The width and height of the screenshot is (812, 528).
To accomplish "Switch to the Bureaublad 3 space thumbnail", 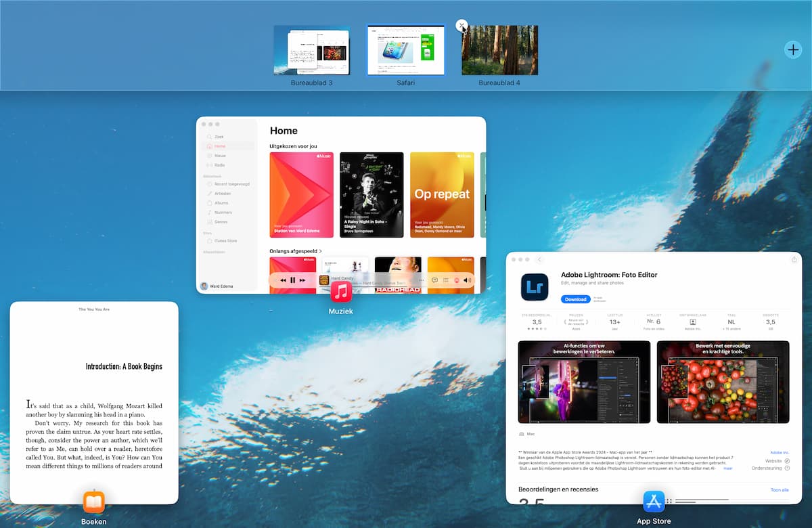I will click(x=312, y=50).
